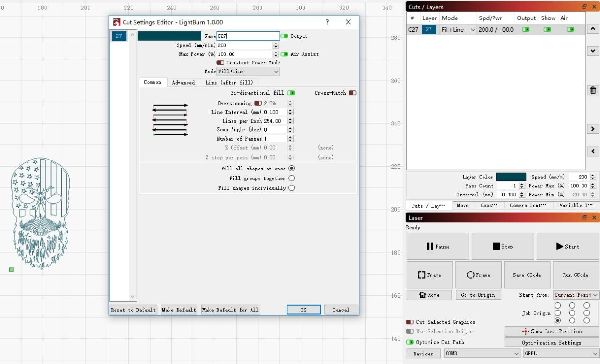600x364 pixels.
Task: Enable the Cross-Hatch toggle
Action: point(352,93)
